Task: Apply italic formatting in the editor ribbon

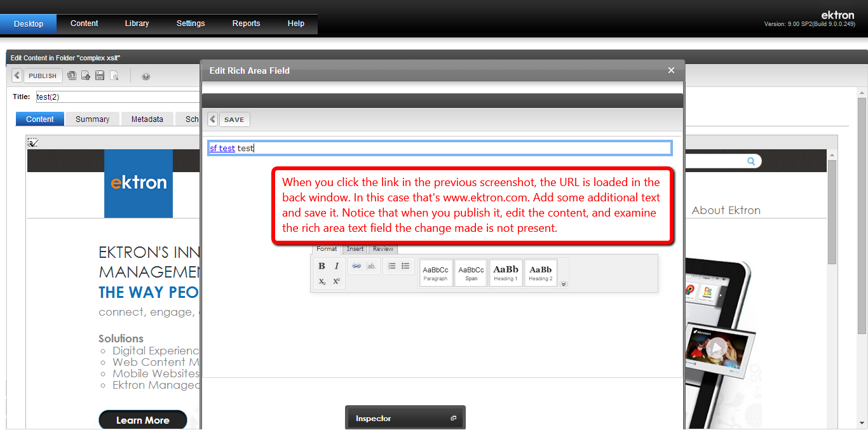Action: point(337,266)
